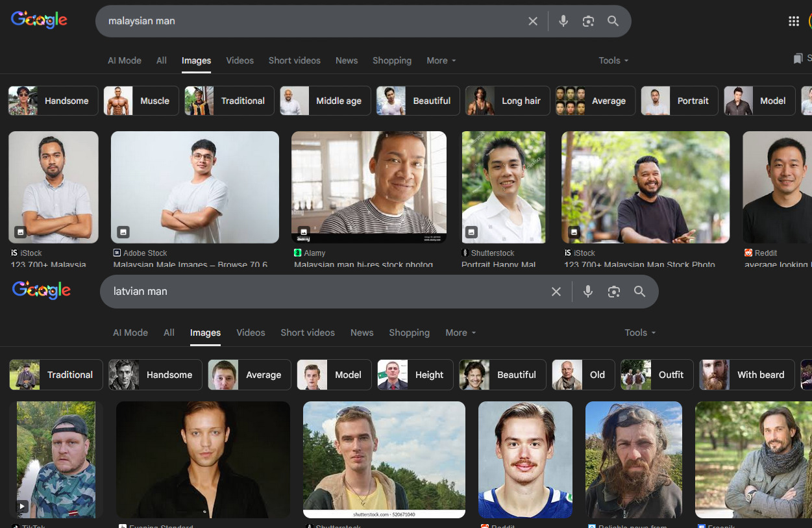Image resolution: width=812 pixels, height=528 pixels.
Task: Switch to AI Mode in malaysian man results
Action: pyautogui.click(x=125, y=60)
